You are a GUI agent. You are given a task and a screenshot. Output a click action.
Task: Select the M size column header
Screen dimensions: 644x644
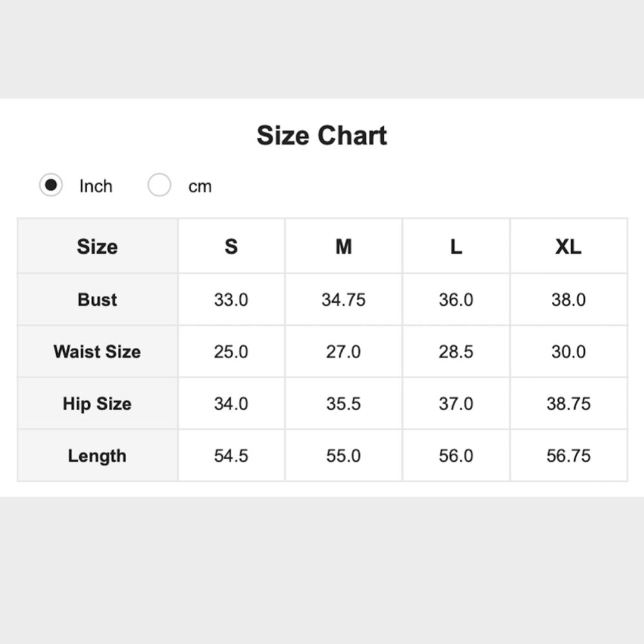343,247
